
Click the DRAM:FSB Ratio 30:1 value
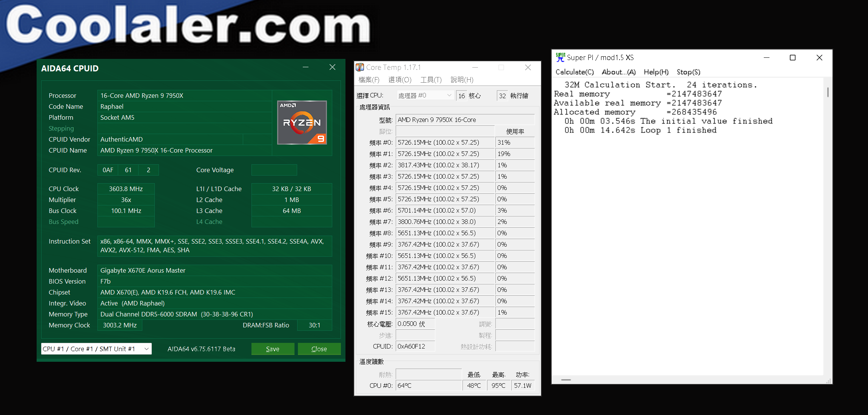tap(315, 325)
